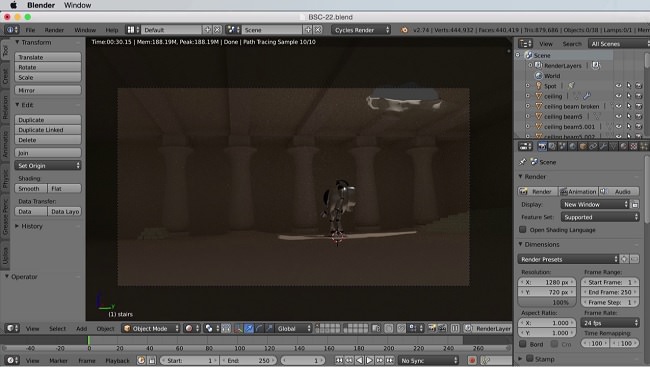Enable Open Shading Language checkbox

coord(523,230)
